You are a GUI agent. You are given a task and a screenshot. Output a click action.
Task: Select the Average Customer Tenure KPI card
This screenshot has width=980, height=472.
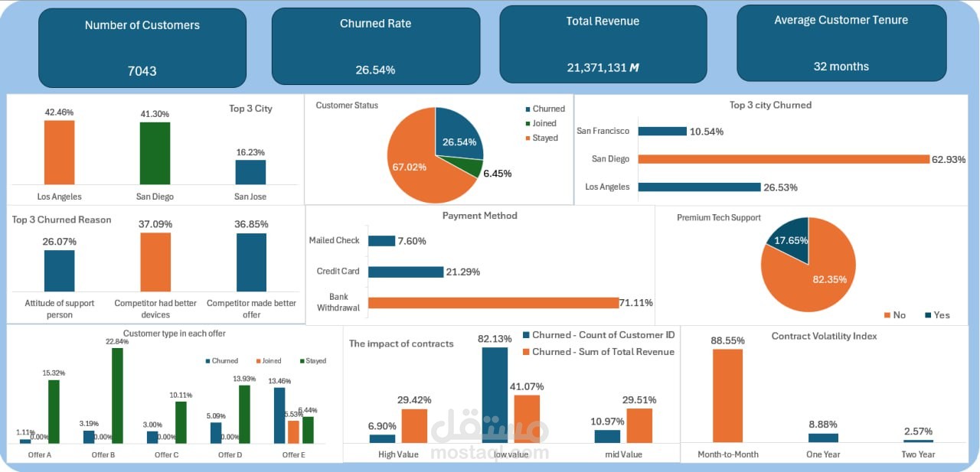[841, 43]
